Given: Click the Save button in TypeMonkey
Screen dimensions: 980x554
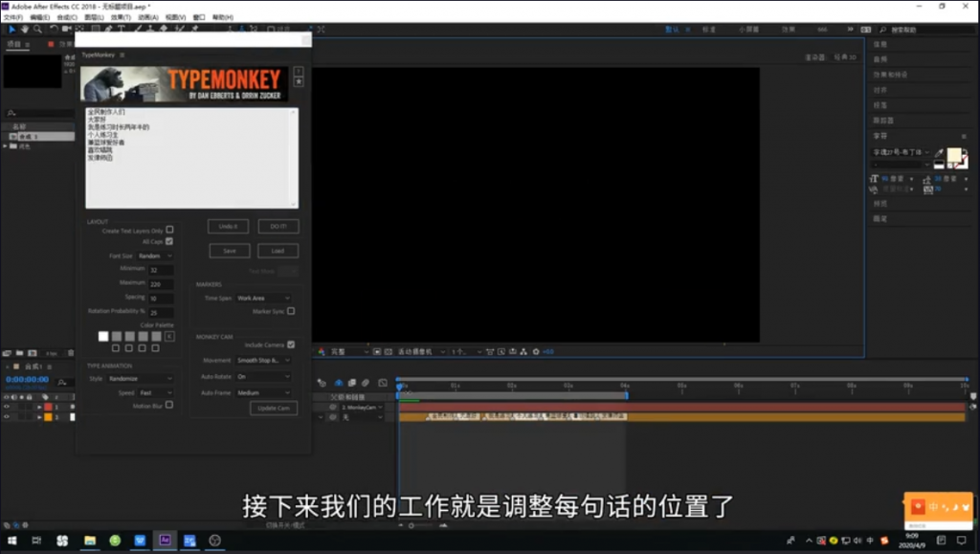Looking at the screenshot, I should coord(230,251).
